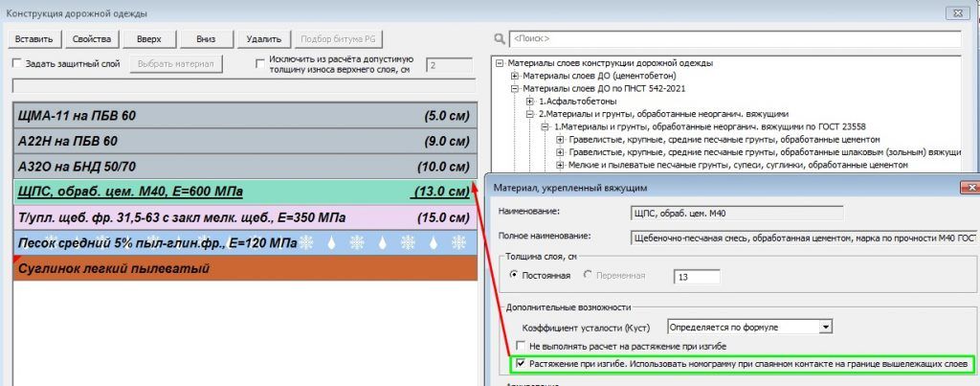Collapse Материалы слоев ДО по ПНСТ 542-2021
Viewport: 980px width, 386px height.
pyautogui.click(x=514, y=89)
